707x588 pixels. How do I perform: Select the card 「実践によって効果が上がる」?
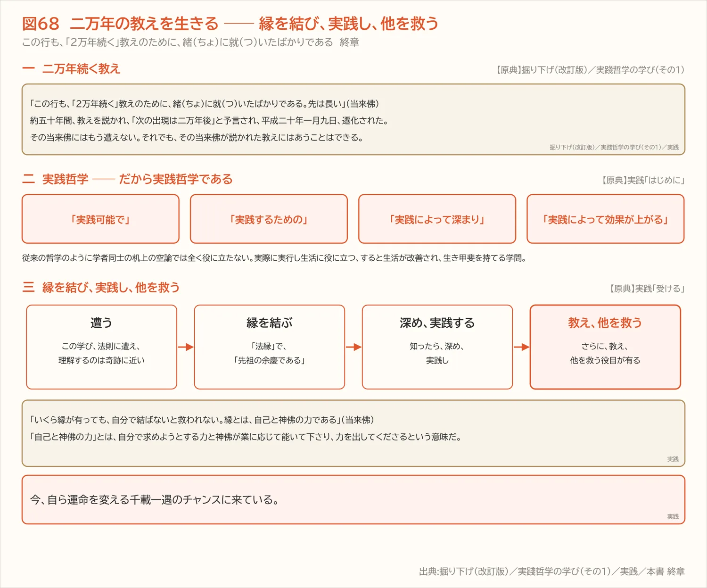(x=605, y=219)
